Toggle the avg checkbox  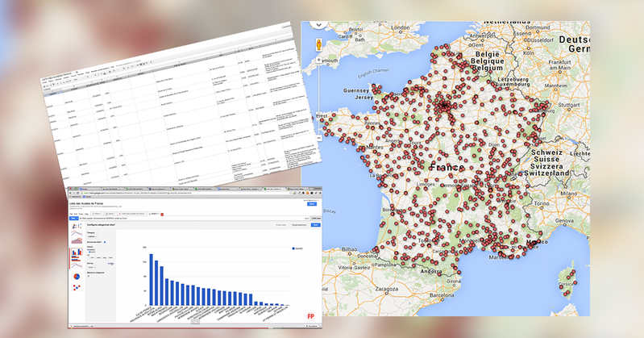(102, 257)
